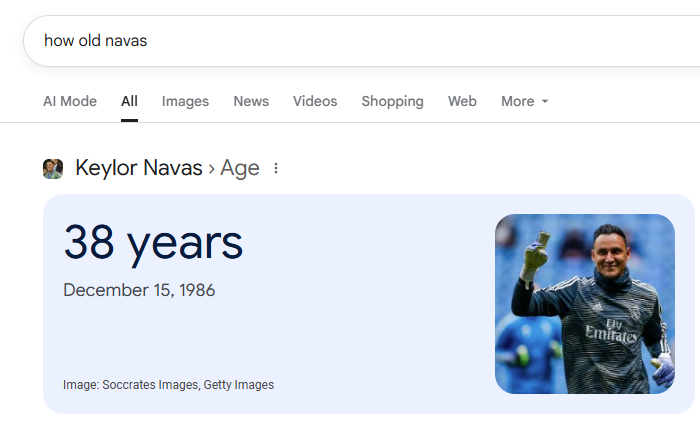Select the All results tab

[x=129, y=101]
